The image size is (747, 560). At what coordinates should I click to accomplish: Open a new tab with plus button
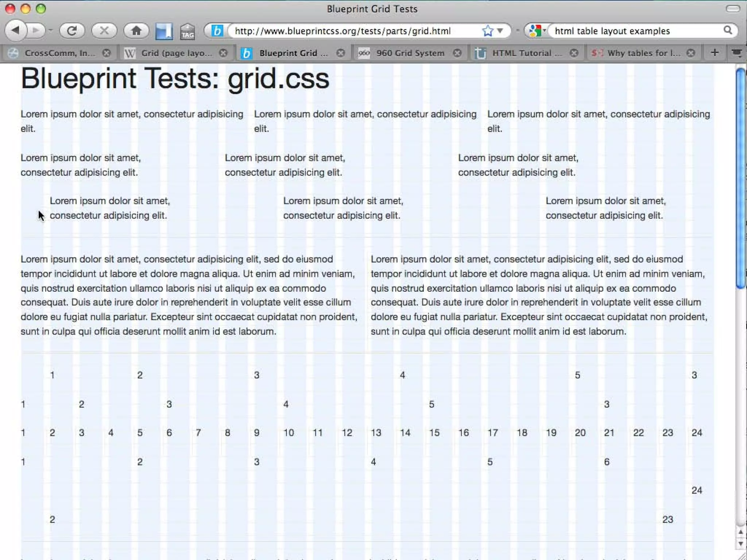coord(715,53)
